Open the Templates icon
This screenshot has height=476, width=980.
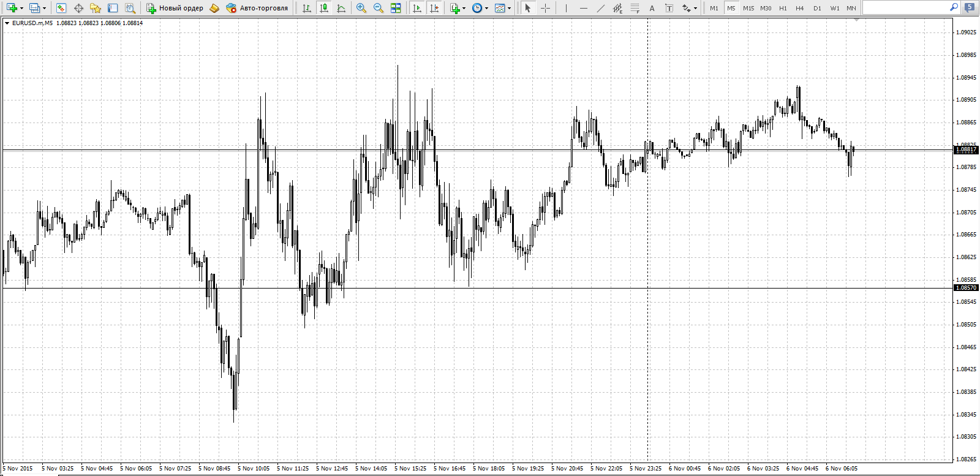tap(500, 8)
